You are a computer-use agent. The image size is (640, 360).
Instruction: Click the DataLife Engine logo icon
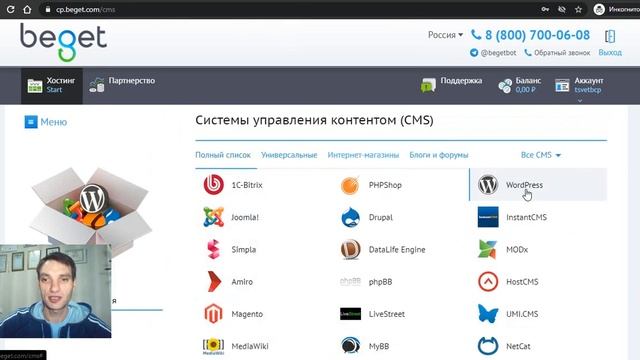tap(350, 249)
